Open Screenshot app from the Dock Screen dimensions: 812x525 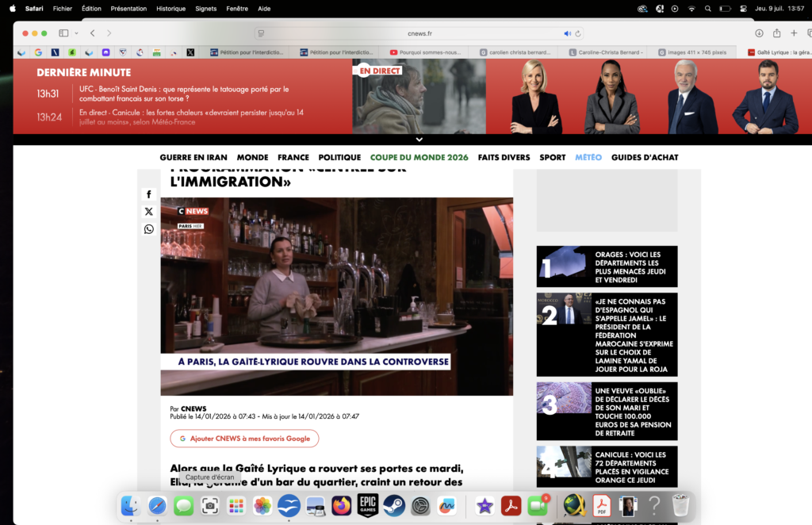tap(209, 505)
